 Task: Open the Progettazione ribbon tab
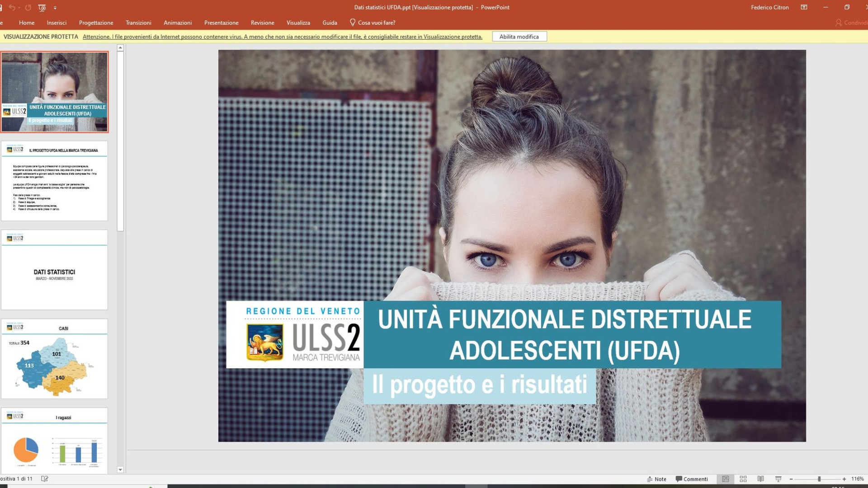click(96, 23)
